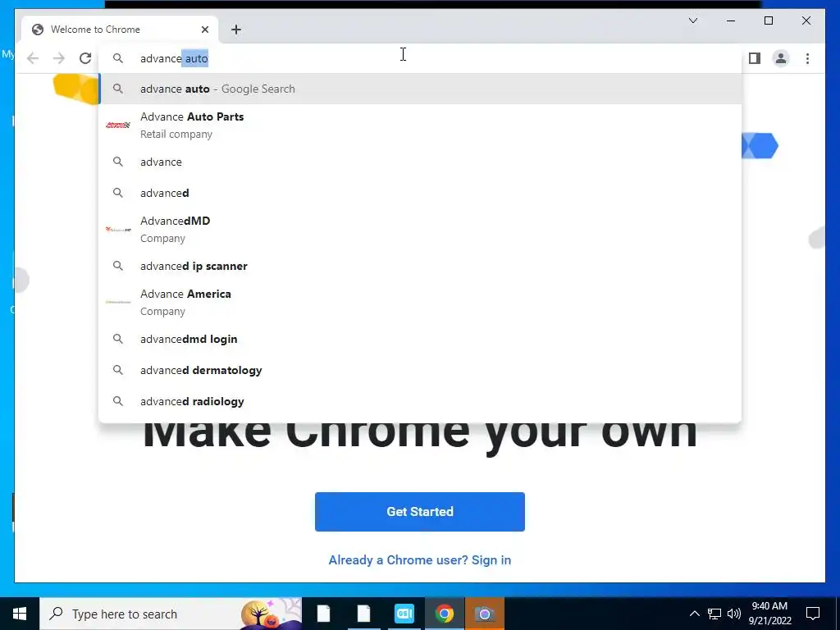Click the browser back arrow
Screen dimensions: 840x630
coord(33,58)
